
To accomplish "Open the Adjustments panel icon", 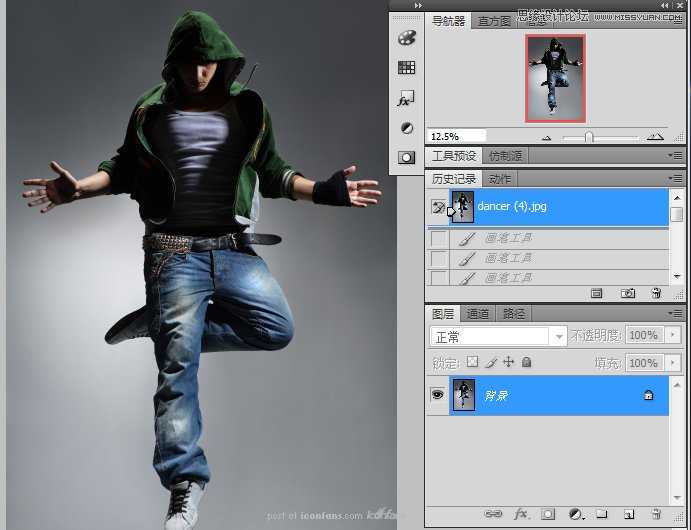I will tap(406, 128).
